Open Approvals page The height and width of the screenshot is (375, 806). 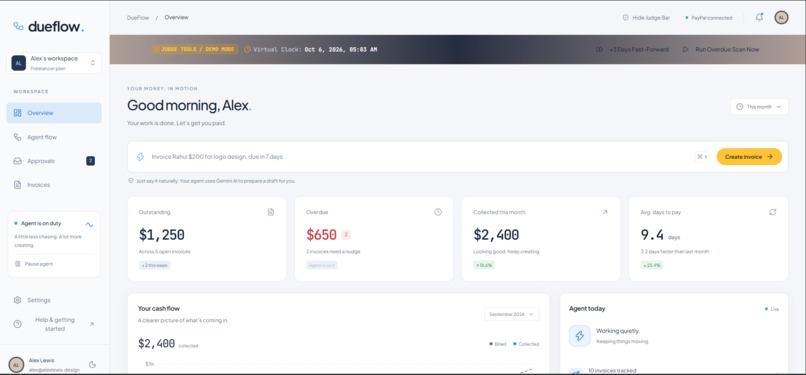click(54, 161)
